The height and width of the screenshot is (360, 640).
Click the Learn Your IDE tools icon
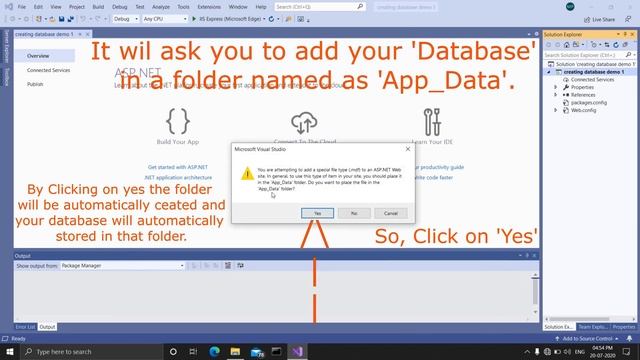pos(432,122)
